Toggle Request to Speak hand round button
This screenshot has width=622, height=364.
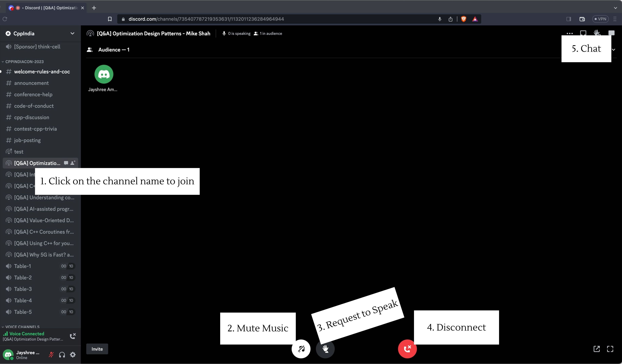[x=325, y=349]
